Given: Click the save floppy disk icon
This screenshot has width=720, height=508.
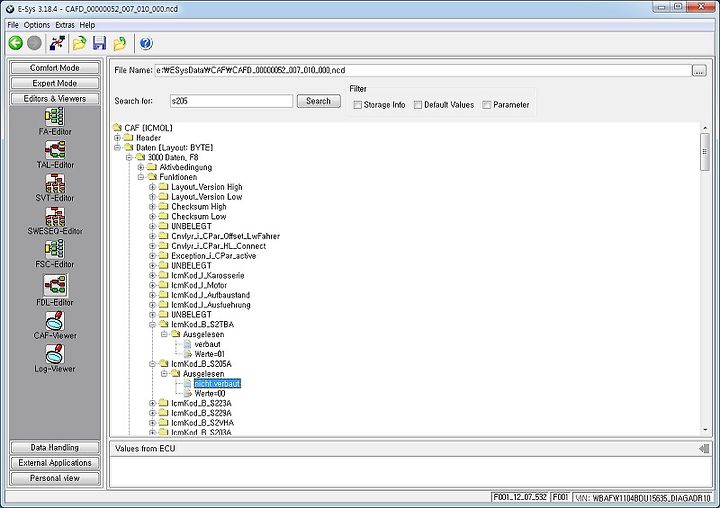Looking at the screenshot, I should coord(99,43).
